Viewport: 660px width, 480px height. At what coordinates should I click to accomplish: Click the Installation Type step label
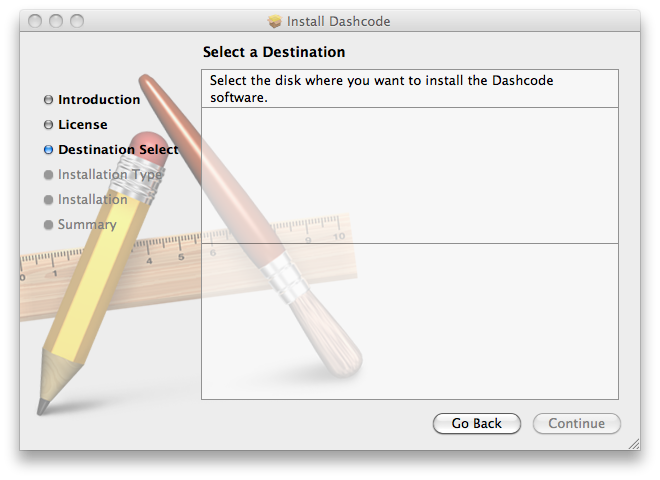[x=110, y=175]
